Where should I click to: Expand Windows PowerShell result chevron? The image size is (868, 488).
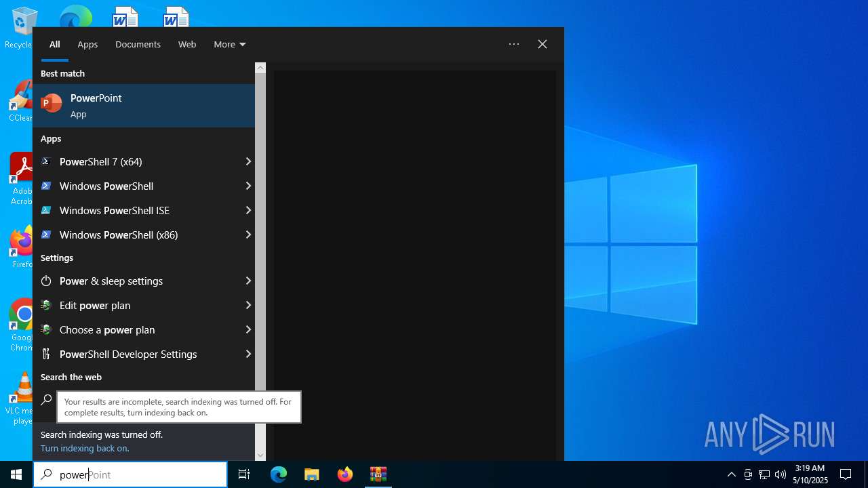click(248, 186)
